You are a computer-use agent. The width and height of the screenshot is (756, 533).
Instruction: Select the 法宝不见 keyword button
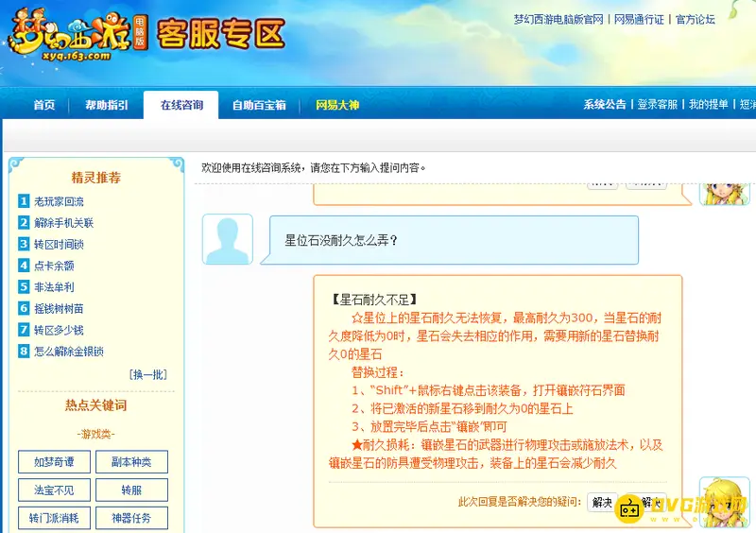tap(54, 490)
